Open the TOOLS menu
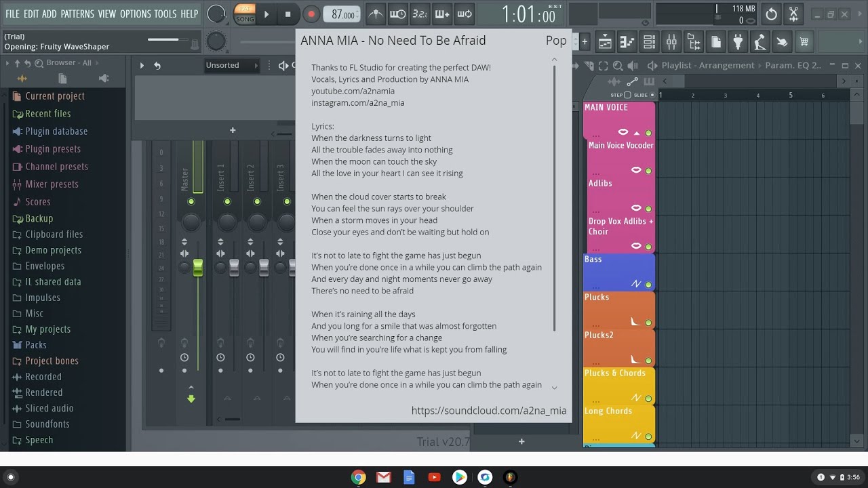The height and width of the screenshot is (488, 868). coord(165,14)
